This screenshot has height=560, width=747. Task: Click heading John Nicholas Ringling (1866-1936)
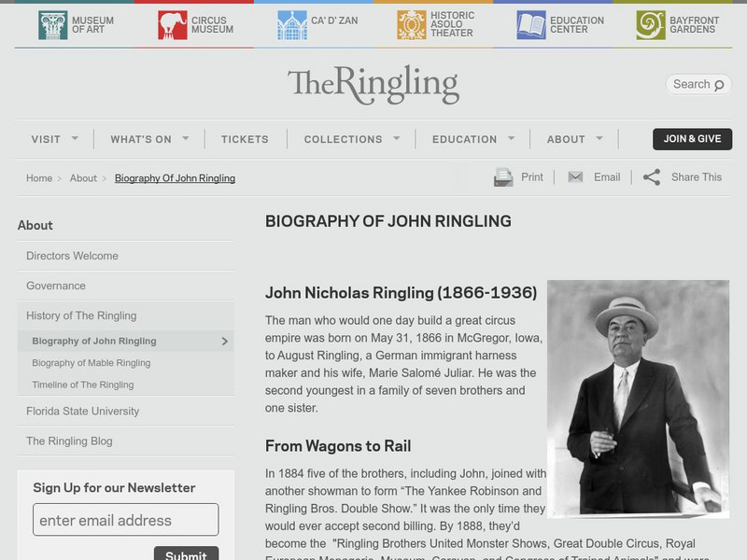[402, 293]
